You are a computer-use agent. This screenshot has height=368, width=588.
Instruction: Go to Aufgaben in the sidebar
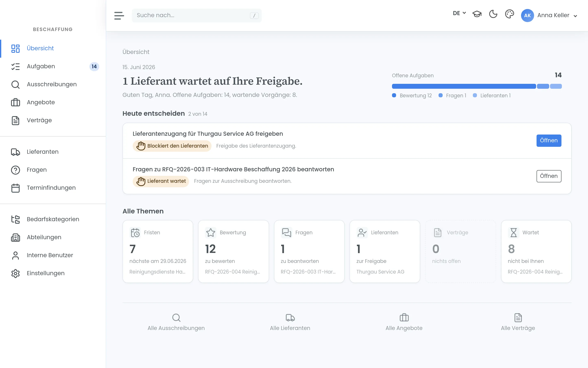pos(53,66)
